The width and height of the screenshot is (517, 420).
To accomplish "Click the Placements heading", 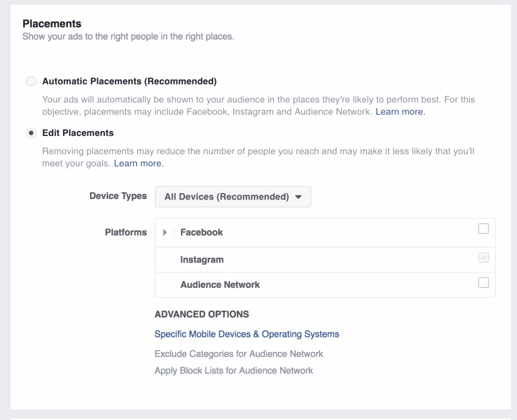I will 52,23.
